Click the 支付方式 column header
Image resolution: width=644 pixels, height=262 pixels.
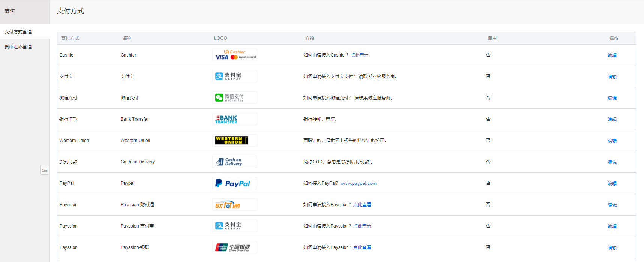[70, 38]
